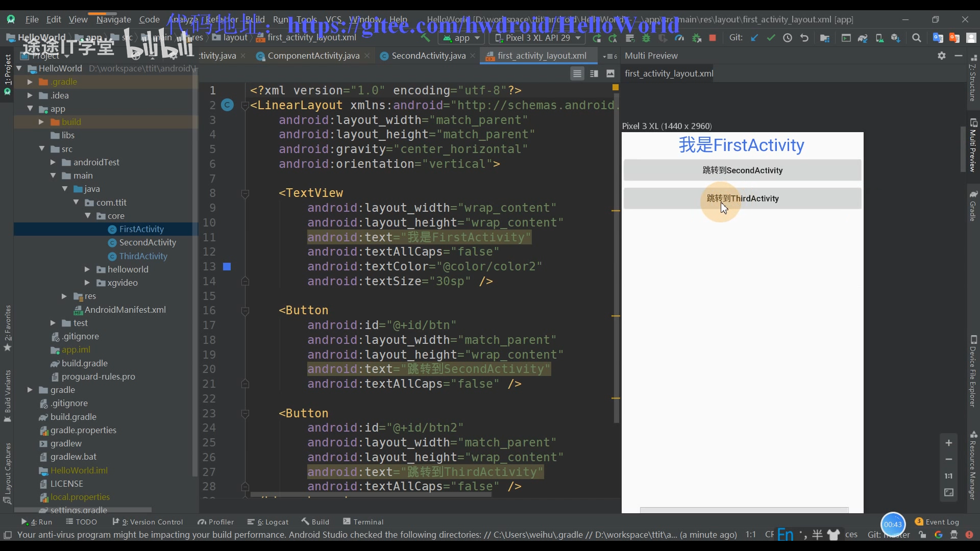Click the Search Everywhere magnifier icon

click(x=917, y=38)
